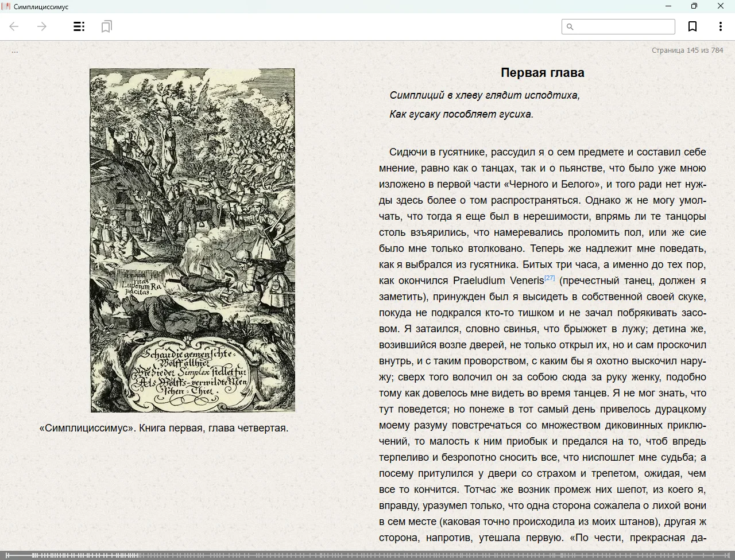The width and height of the screenshot is (735, 560).
Task: Open the table of contents
Action: click(79, 26)
